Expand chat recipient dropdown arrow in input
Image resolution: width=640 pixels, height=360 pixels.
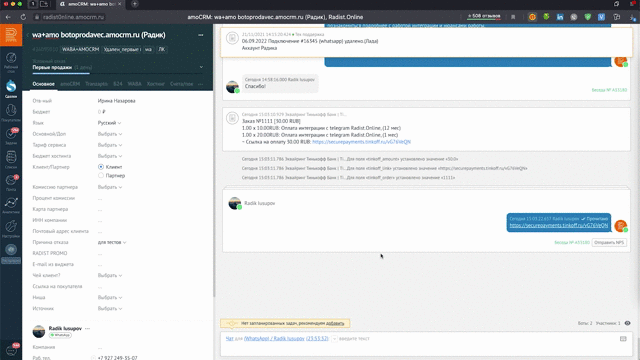[x=334, y=339]
